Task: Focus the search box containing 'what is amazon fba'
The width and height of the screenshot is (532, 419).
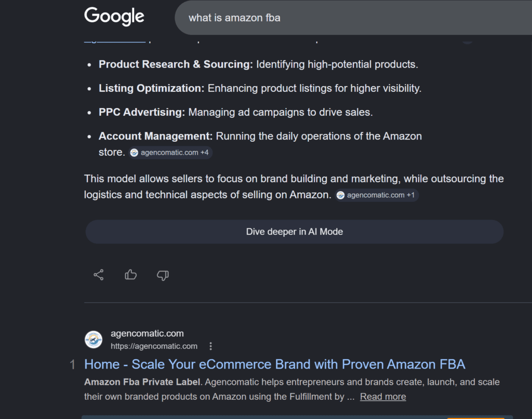Action: tap(353, 18)
